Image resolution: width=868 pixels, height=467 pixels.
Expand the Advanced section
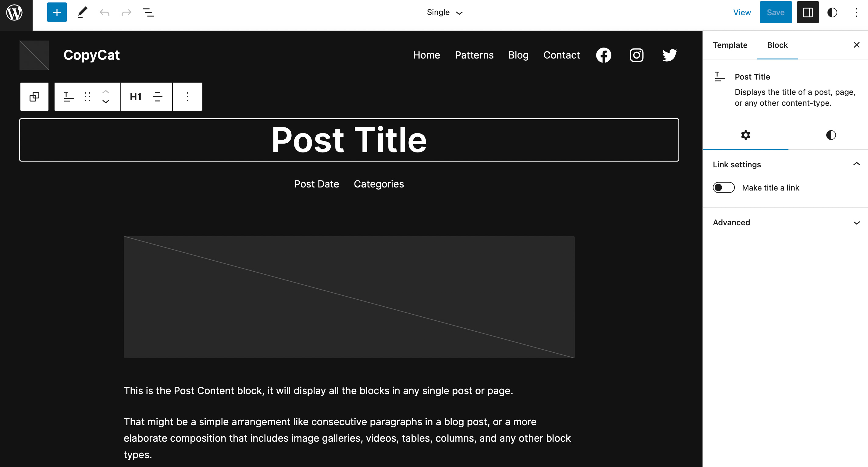pyautogui.click(x=856, y=223)
